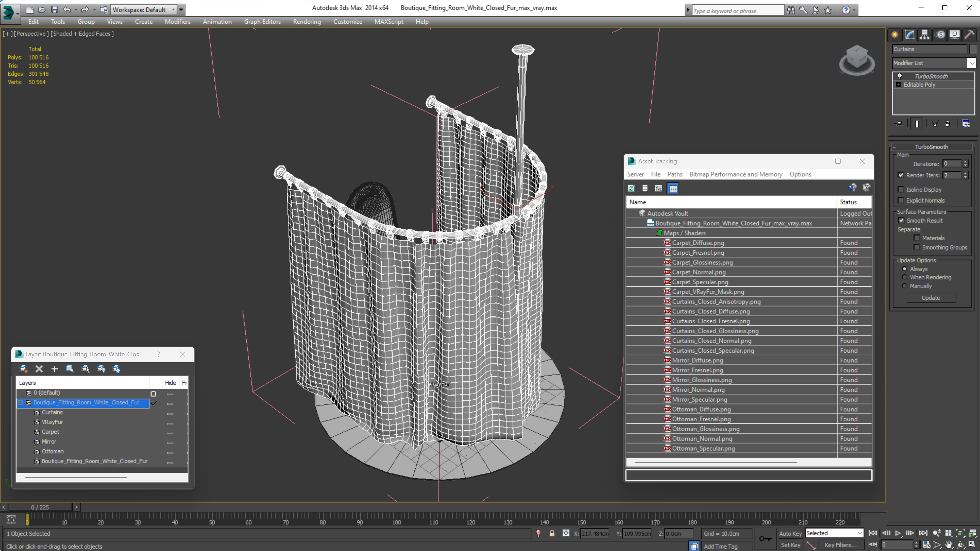Screen dimensions: 980x551
Task: Click the Pin Stack icon under modifier stack
Action: [x=899, y=124]
